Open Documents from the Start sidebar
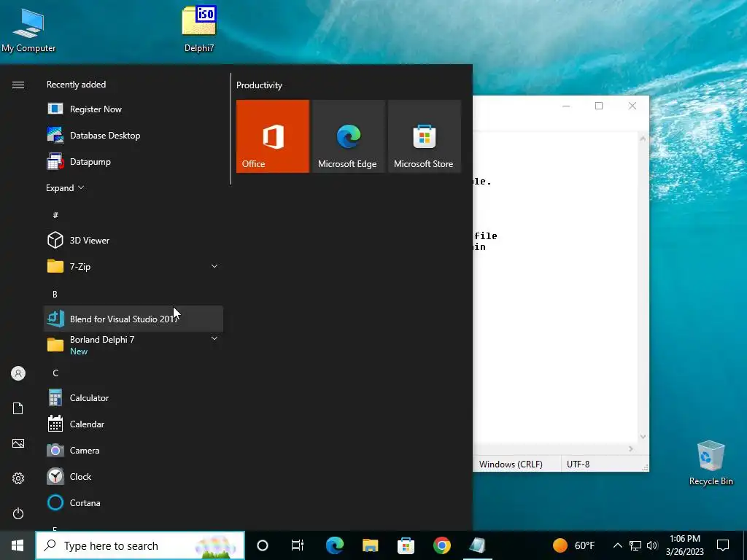 18,408
